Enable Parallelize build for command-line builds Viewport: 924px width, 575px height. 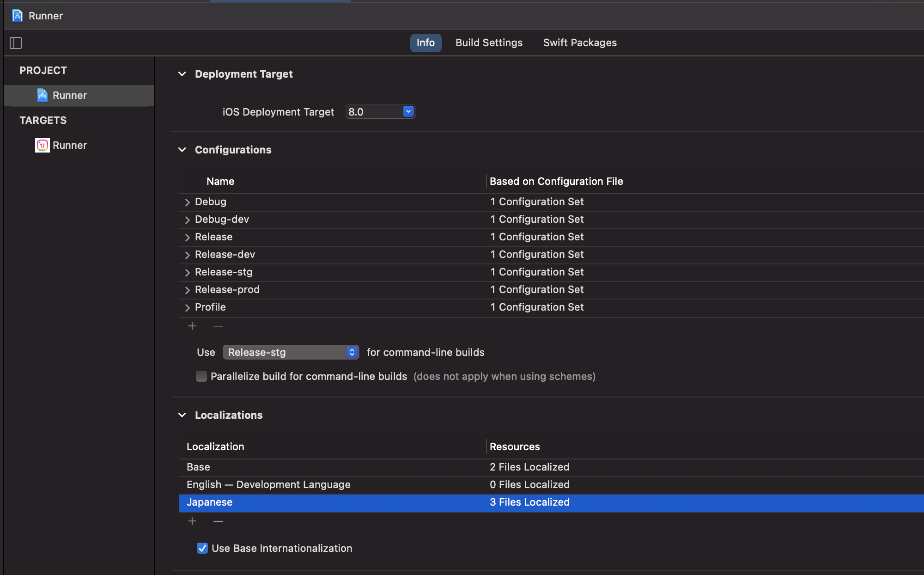pyautogui.click(x=201, y=376)
